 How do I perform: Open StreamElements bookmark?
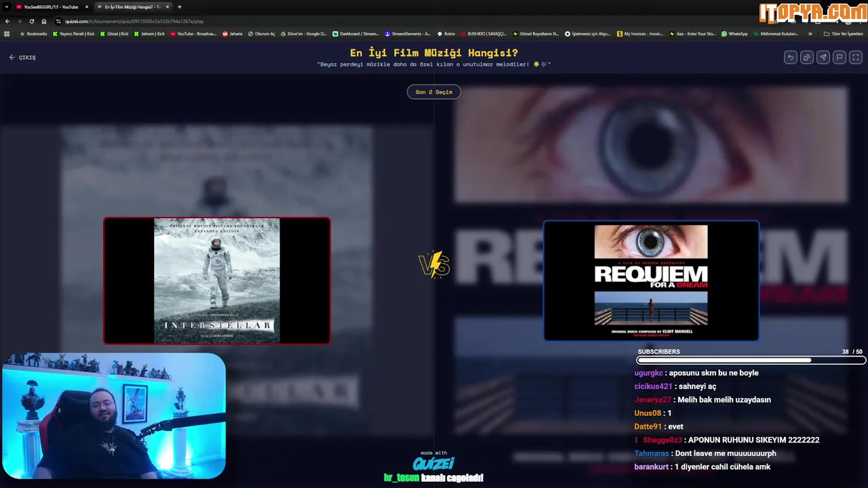tap(408, 33)
